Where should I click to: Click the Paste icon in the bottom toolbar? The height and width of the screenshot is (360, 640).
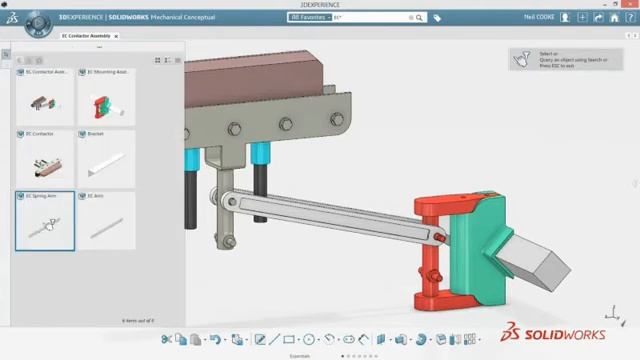196,339
